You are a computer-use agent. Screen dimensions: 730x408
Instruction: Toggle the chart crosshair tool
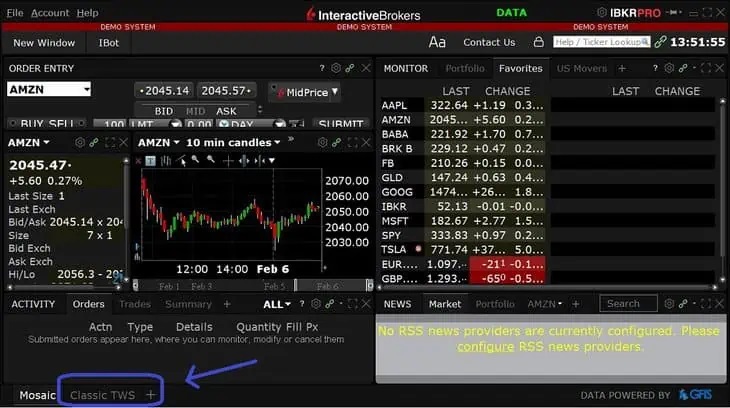228,161
